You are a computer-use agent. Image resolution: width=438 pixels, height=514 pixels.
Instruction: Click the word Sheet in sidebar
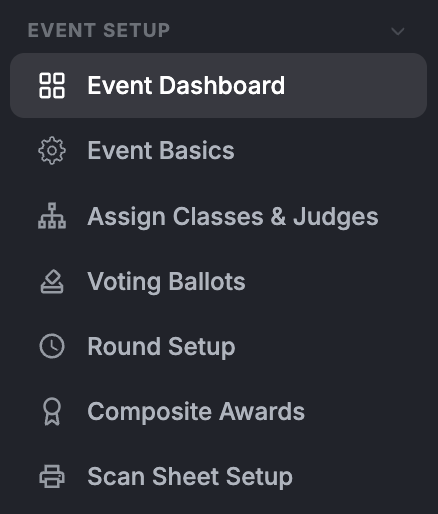pos(186,476)
